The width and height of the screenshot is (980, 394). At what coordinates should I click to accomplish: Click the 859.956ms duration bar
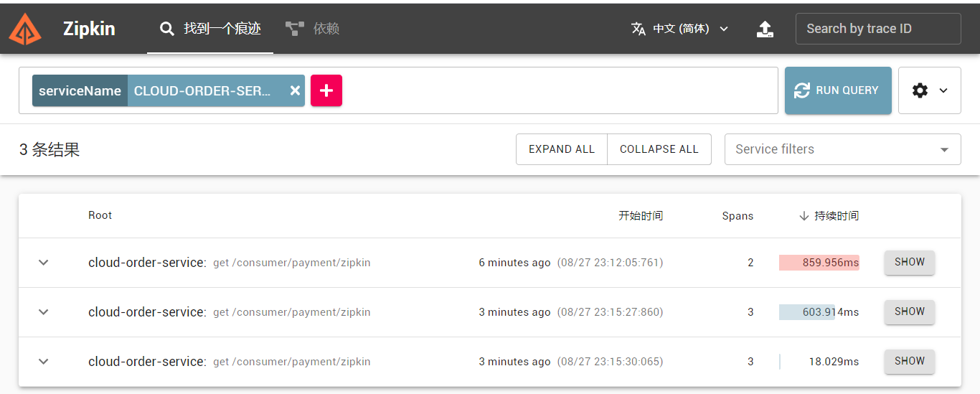click(x=819, y=263)
